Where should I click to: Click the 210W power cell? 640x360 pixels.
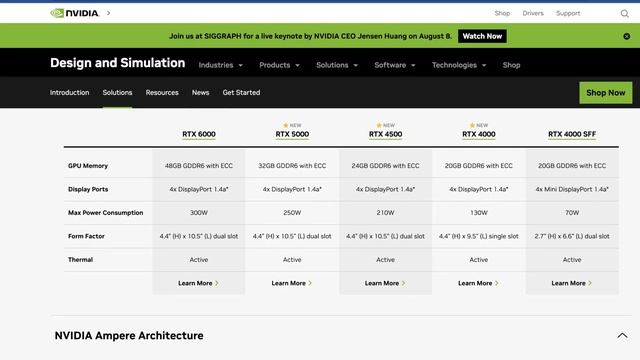click(x=385, y=213)
